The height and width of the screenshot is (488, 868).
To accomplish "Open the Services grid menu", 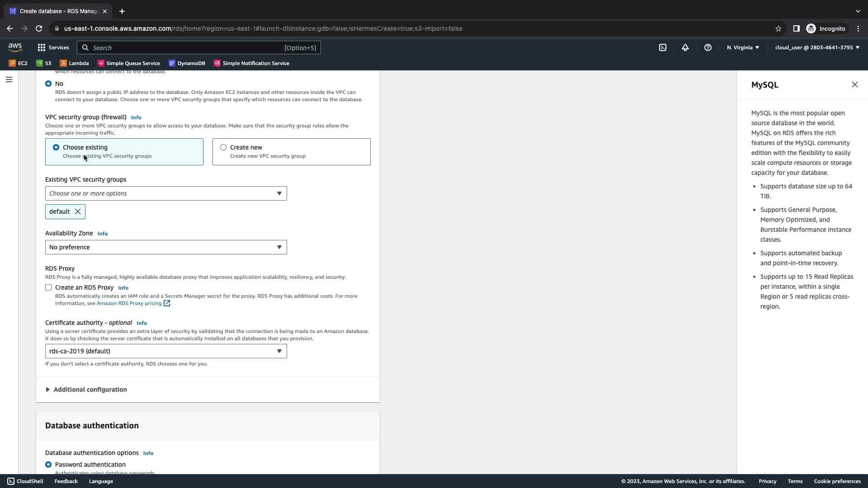I will click(x=53, y=47).
